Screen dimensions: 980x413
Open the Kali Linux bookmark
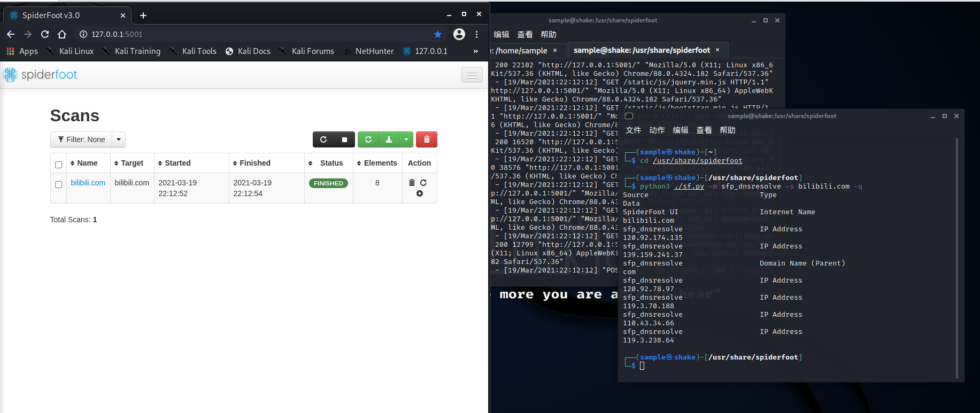coord(70,51)
